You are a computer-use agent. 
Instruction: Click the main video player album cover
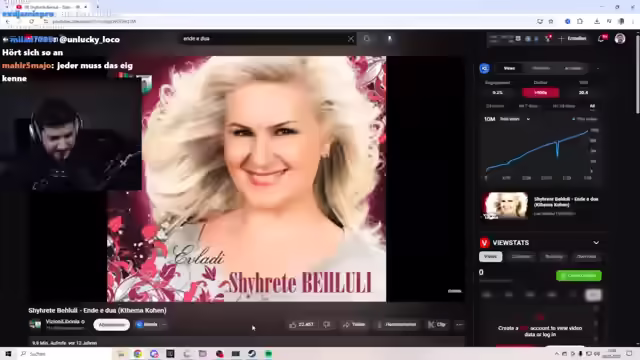coord(247,179)
